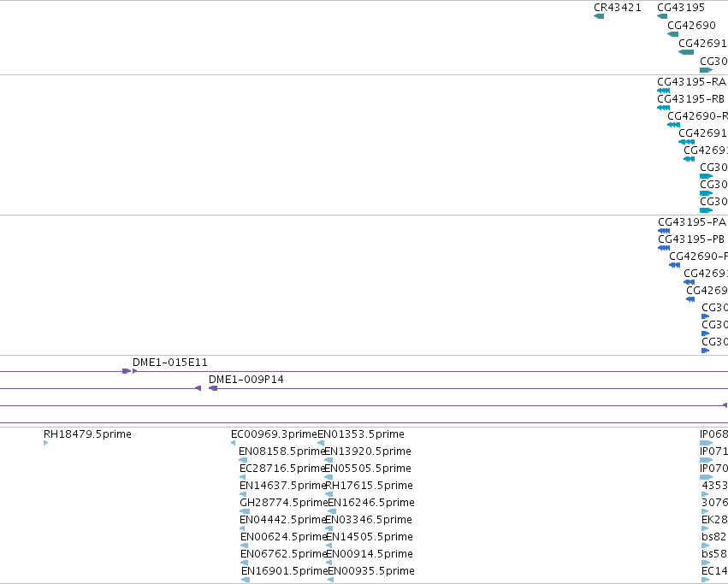Click the EN13920.5prime EST label
This screenshot has height=584, width=728.
[367, 451]
